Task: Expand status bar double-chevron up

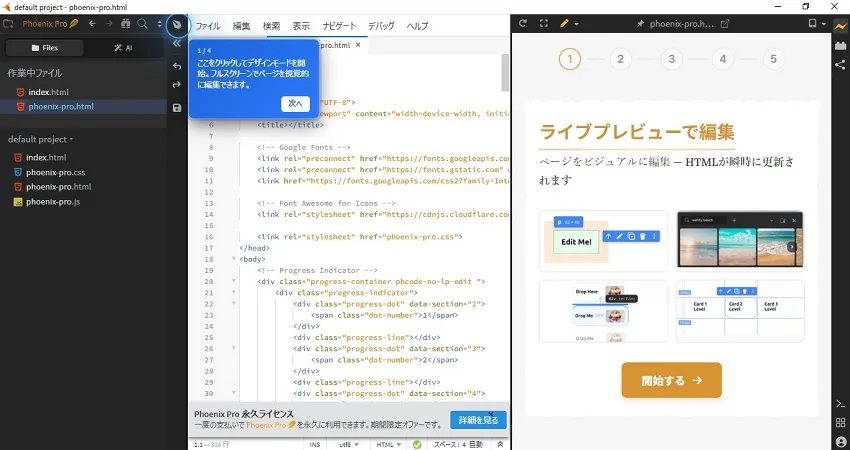Action: click(x=500, y=445)
